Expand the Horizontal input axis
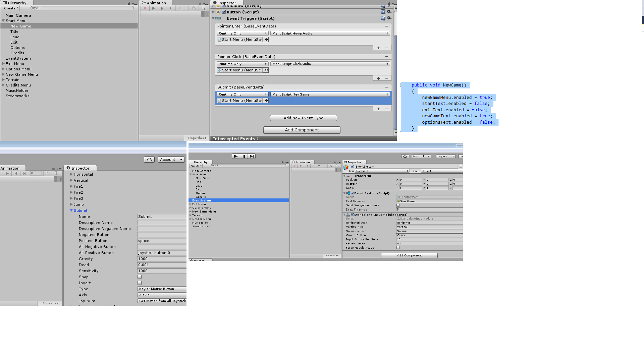 coord(71,174)
